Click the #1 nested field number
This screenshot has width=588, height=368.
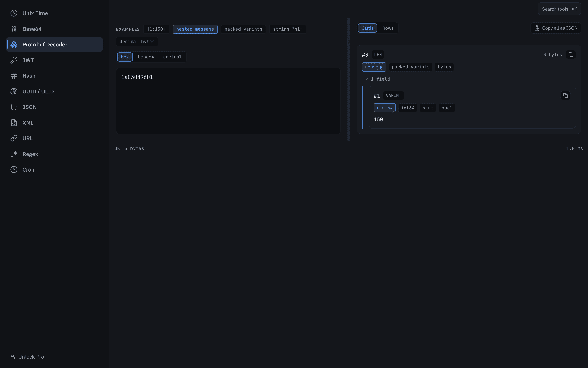click(377, 96)
